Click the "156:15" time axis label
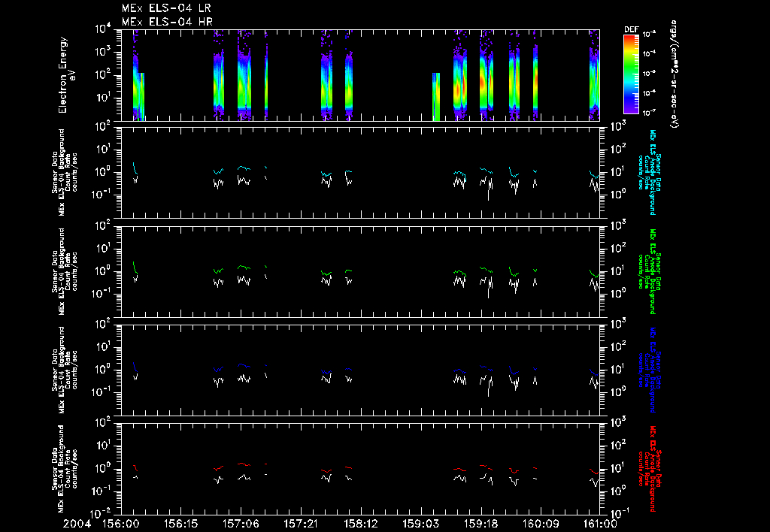Screen dimensions: 770x532 click(x=180, y=524)
